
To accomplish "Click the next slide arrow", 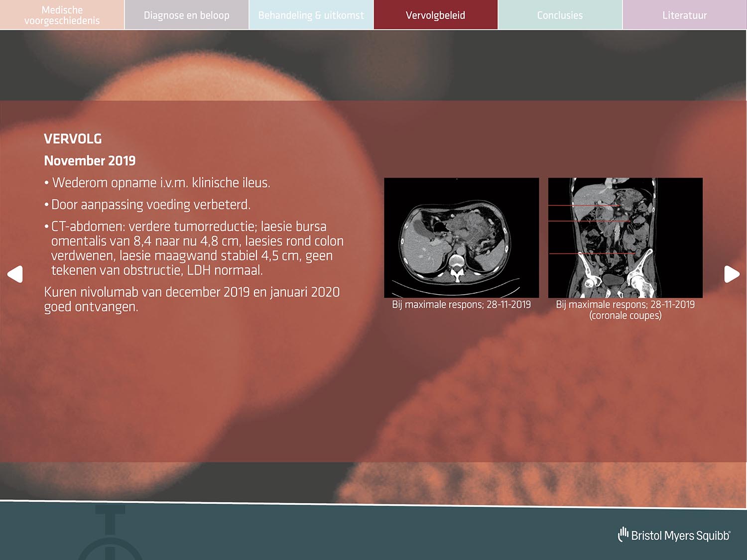I will (732, 274).
